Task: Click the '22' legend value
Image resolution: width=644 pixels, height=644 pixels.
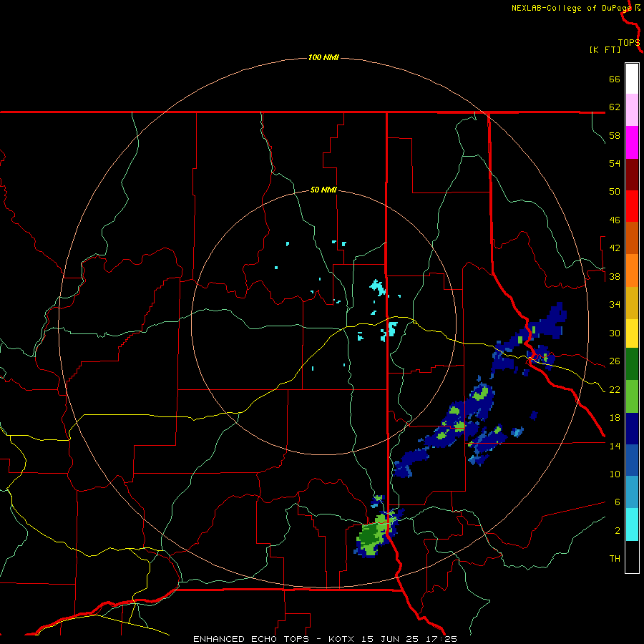Action: [x=615, y=389]
